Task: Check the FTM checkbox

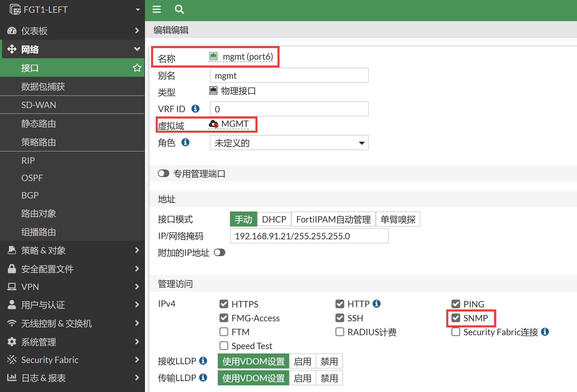Action: pos(224,332)
